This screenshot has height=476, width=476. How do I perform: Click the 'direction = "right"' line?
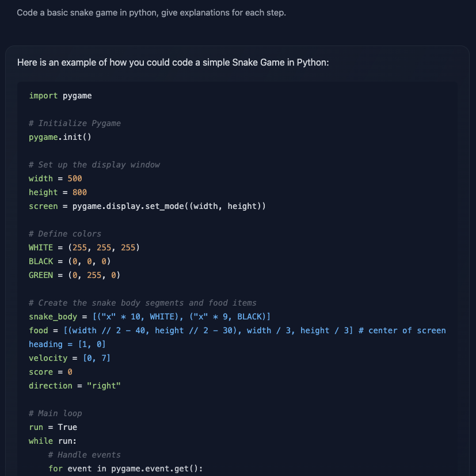[75, 386]
